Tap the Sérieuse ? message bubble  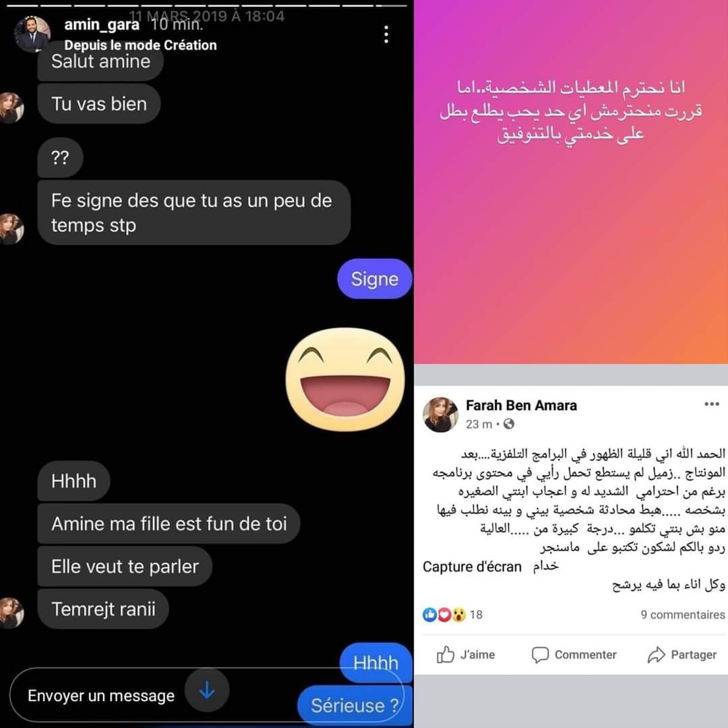(355, 705)
